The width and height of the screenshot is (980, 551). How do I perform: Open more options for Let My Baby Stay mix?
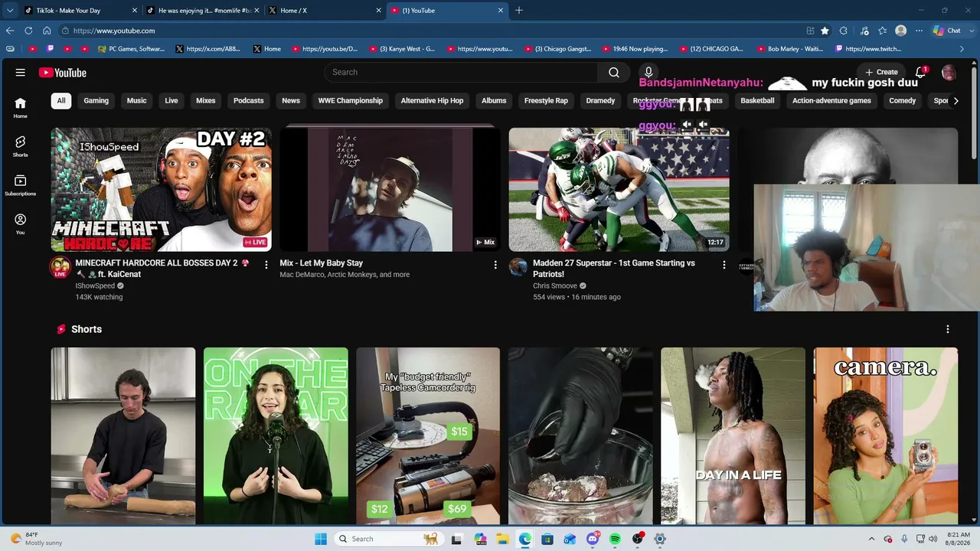point(495,265)
